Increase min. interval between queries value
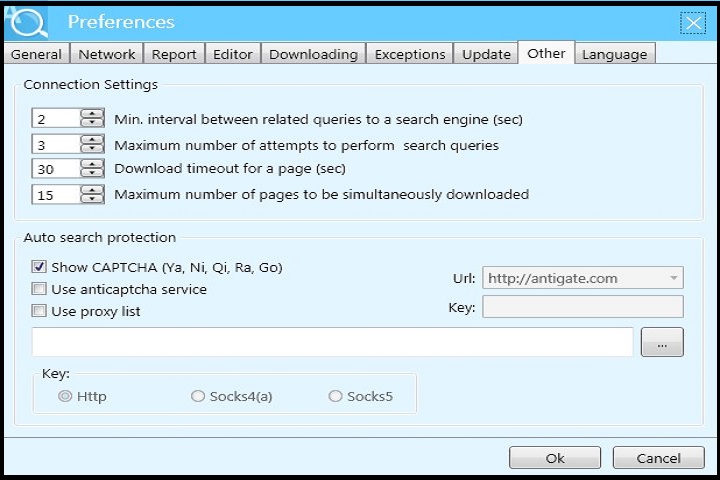 point(93,114)
